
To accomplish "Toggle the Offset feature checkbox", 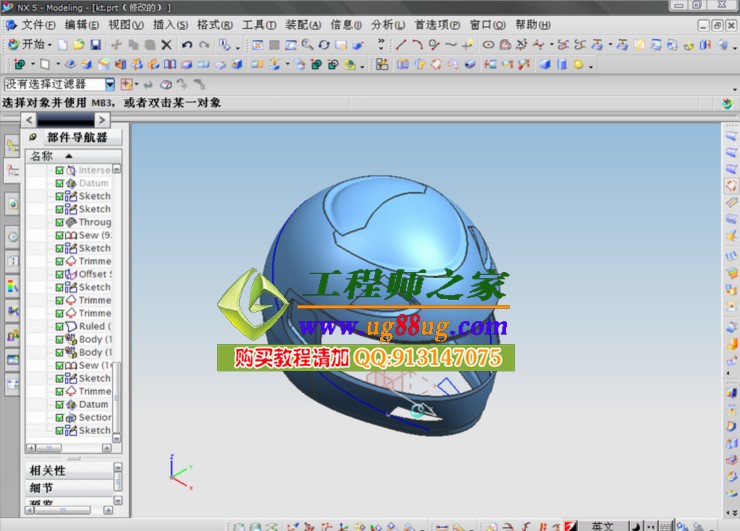I will click(x=60, y=275).
